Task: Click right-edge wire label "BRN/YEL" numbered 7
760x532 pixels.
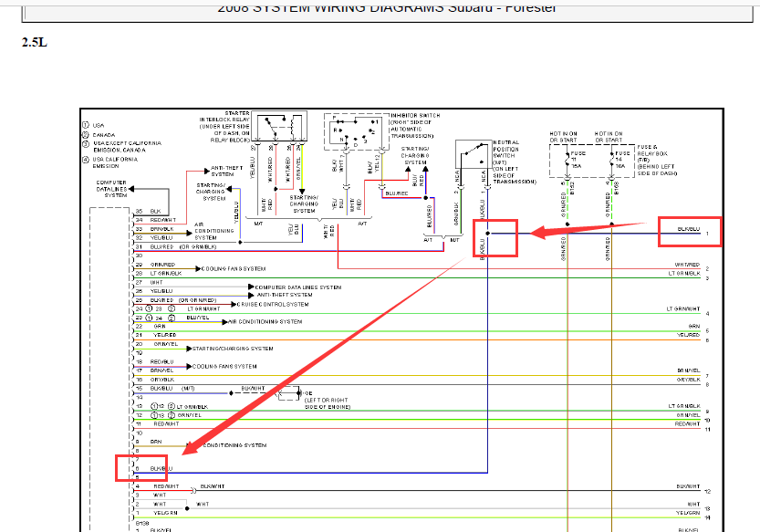Action: tap(689, 370)
